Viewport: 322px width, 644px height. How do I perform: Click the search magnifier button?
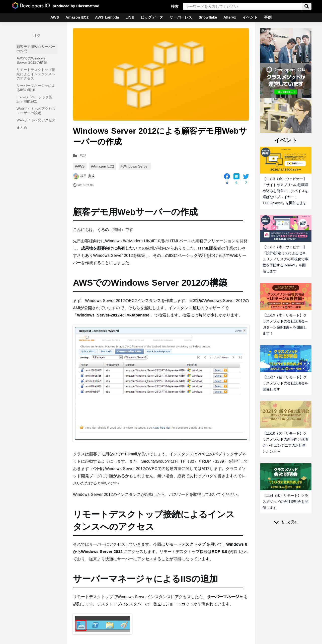click(306, 7)
